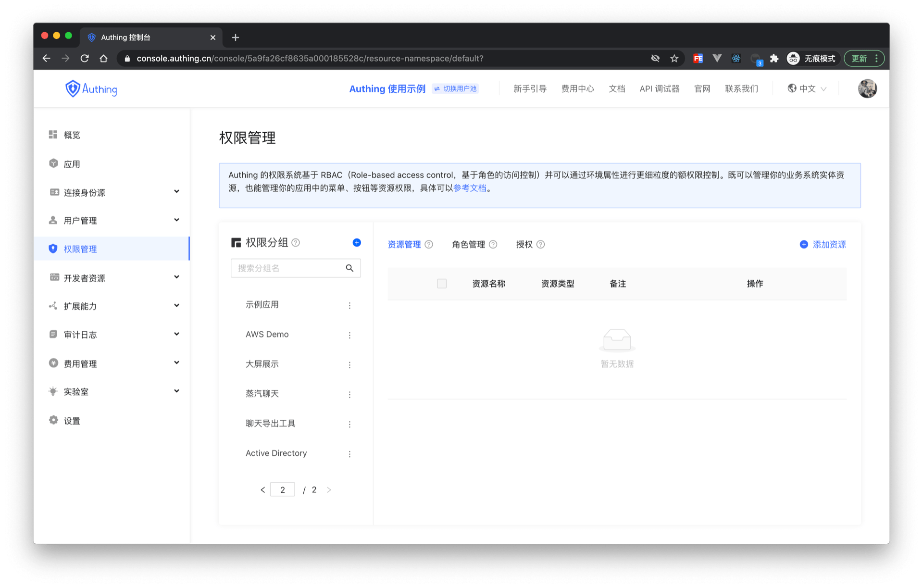The width and height of the screenshot is (923, 588).
Task: Bookmark the page with the star icon
Action: click(x=674, y=59)
